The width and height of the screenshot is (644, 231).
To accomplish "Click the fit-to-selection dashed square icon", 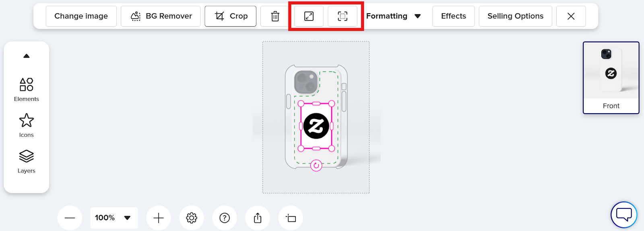I will click(x=343, y=16).
